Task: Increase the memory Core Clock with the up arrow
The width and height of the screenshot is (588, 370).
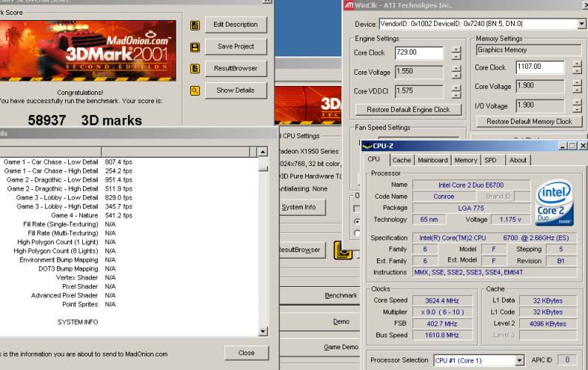Action: (578, 64)
